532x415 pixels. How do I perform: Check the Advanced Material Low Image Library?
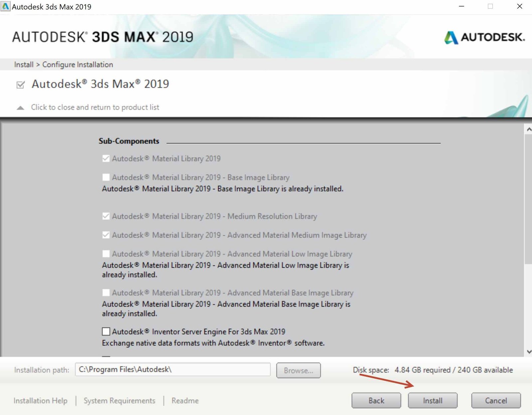pyautogui.click(x=106, y=254)
